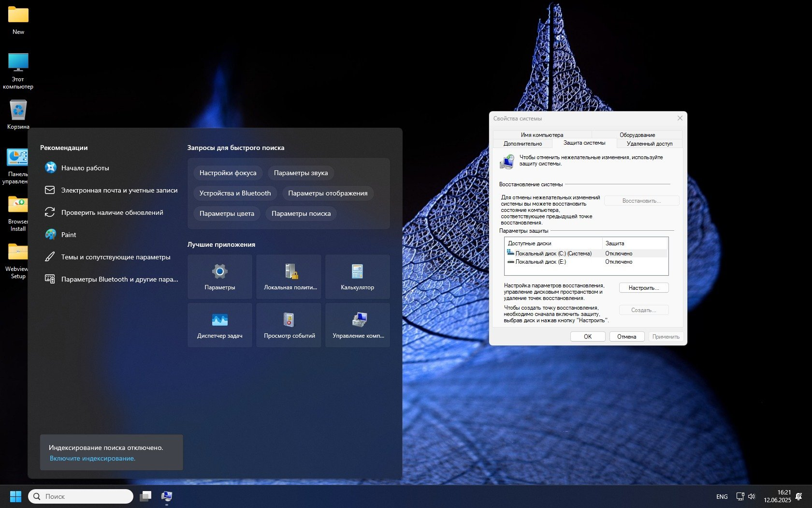Click the Настройки фокуса search chip
812x508 pixels.
click(227, 173)
